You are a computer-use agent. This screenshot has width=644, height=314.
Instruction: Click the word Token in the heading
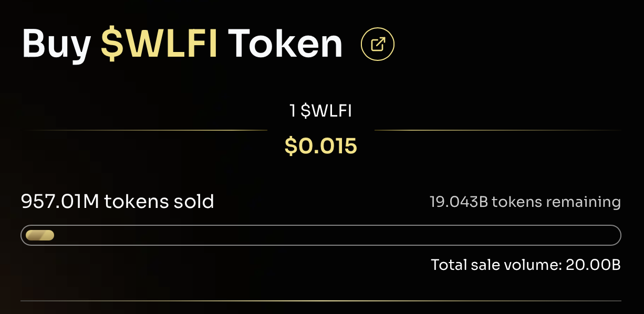tap(285, 44)
